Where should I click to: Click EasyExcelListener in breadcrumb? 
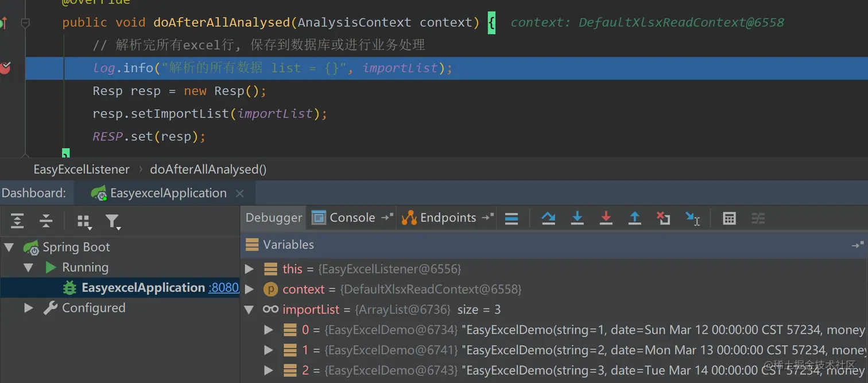coord(82,169)
